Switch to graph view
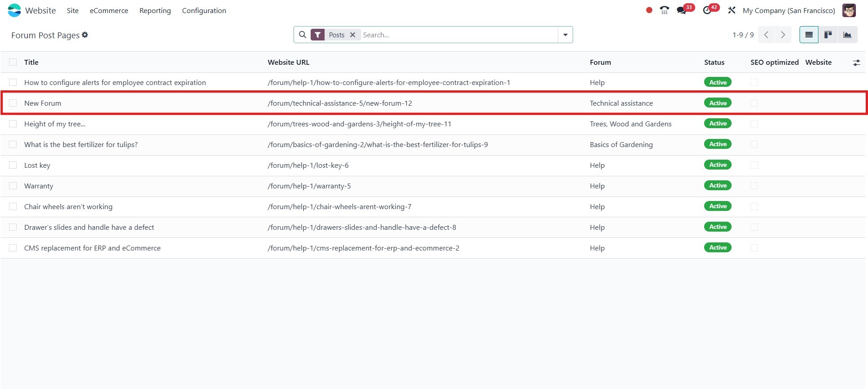Screen dimensions: 868x389 click(847, 35)
